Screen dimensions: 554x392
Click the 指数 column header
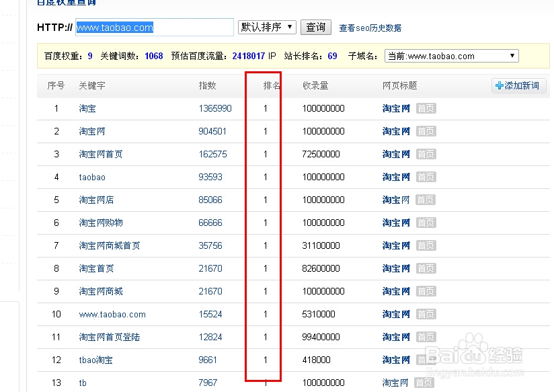(207, 85)
